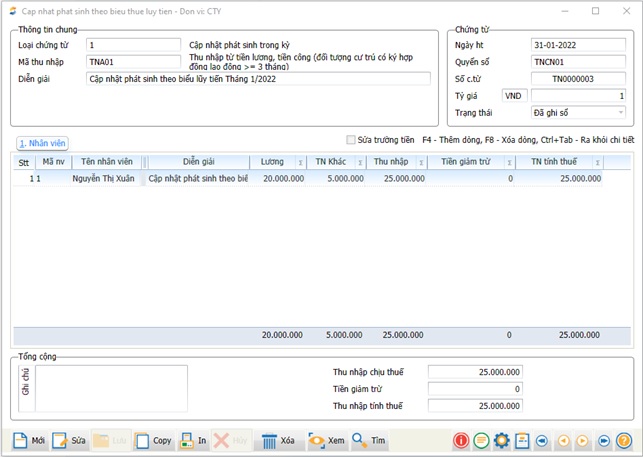Click the orange help question mark icon
This screenshot has width=643, height=457.
(x=623, y=440)
